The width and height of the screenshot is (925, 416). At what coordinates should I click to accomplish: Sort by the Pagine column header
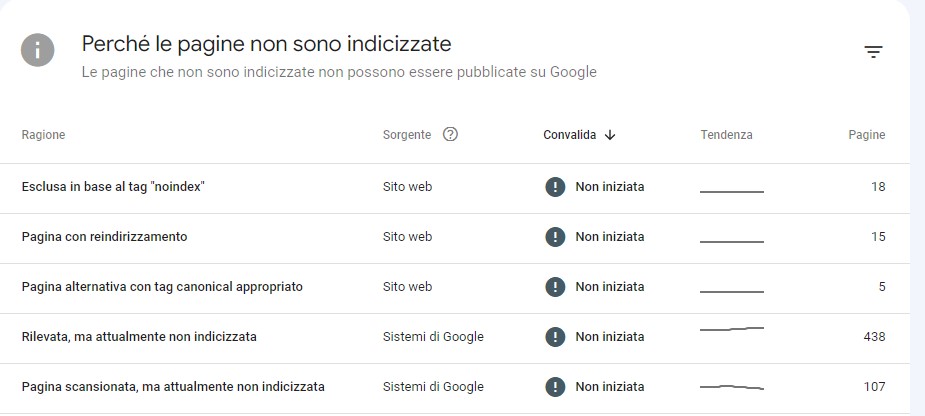click(x=867, y=135)
